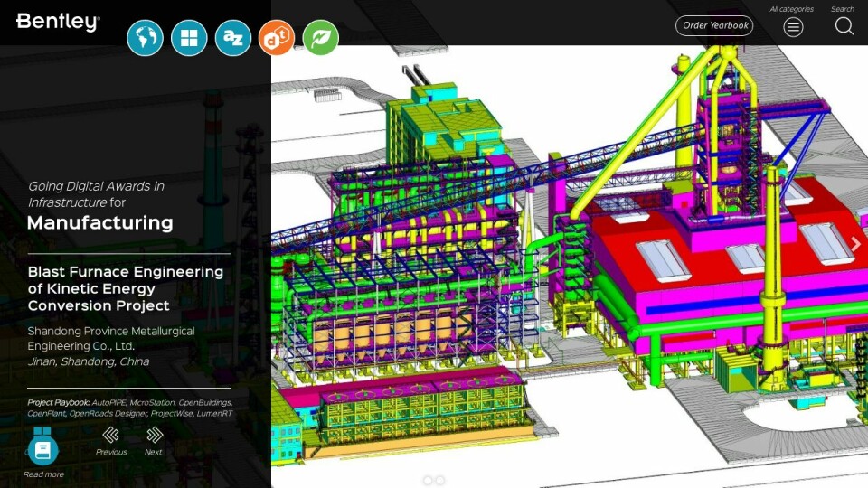Open the green leaf sustainability icon
The width and height of the screenshot is (868, 488).
[x=320, y=38]
